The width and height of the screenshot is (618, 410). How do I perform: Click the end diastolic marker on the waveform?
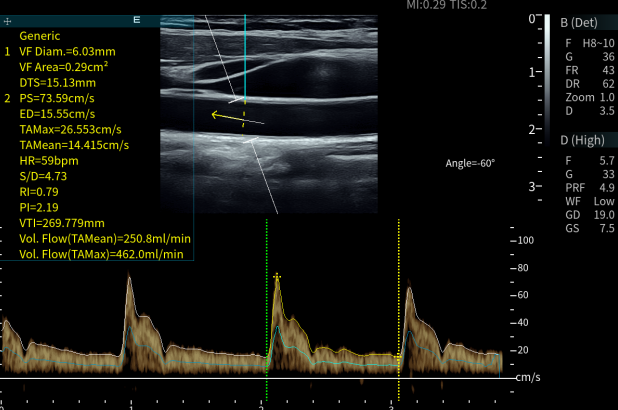pyautogui.click(x=397, y=356)
